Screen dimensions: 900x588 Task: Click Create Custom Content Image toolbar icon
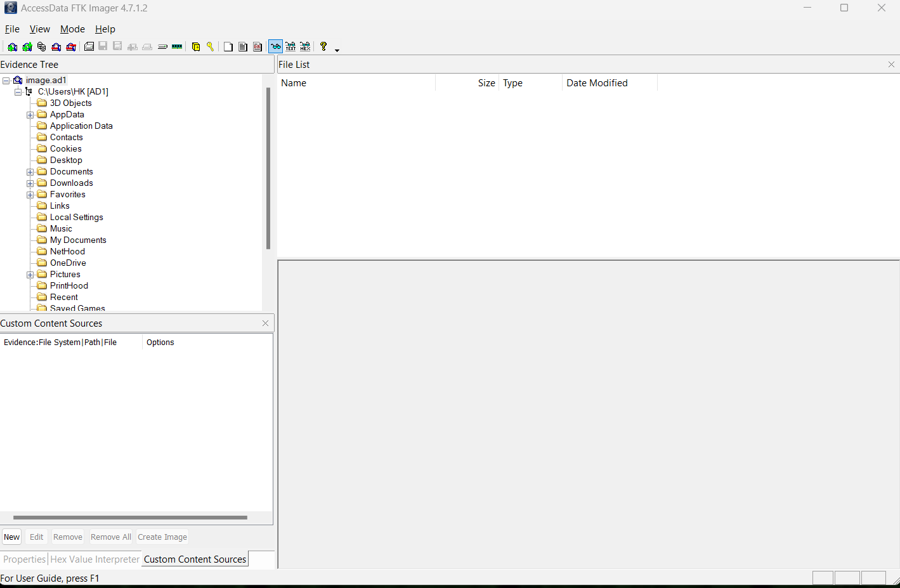tap(147, 47)
